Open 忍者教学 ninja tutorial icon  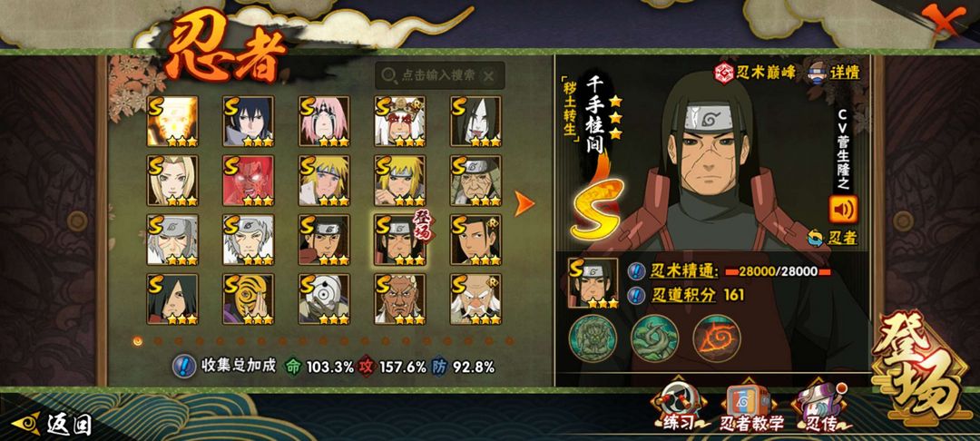(x=751, y=408)
